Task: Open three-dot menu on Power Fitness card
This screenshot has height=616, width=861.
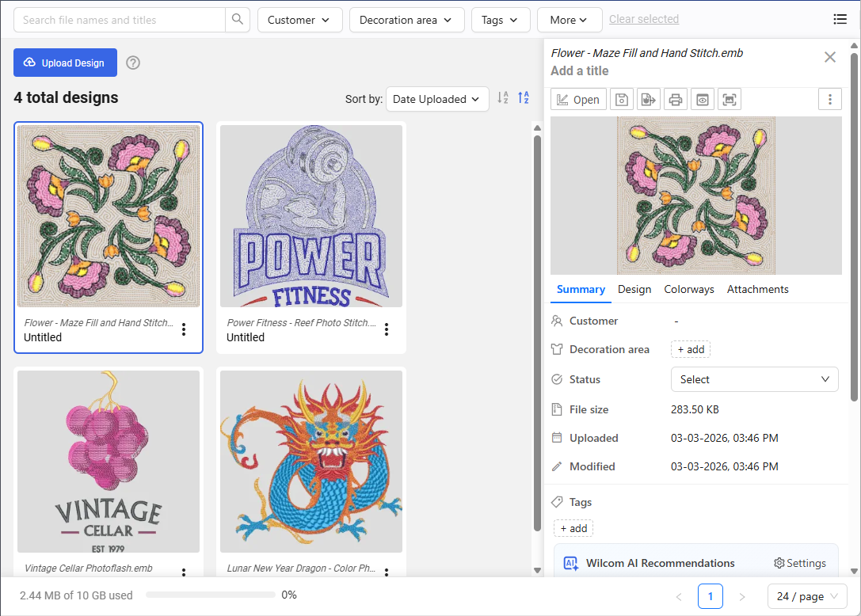Action: pos(387,329)
